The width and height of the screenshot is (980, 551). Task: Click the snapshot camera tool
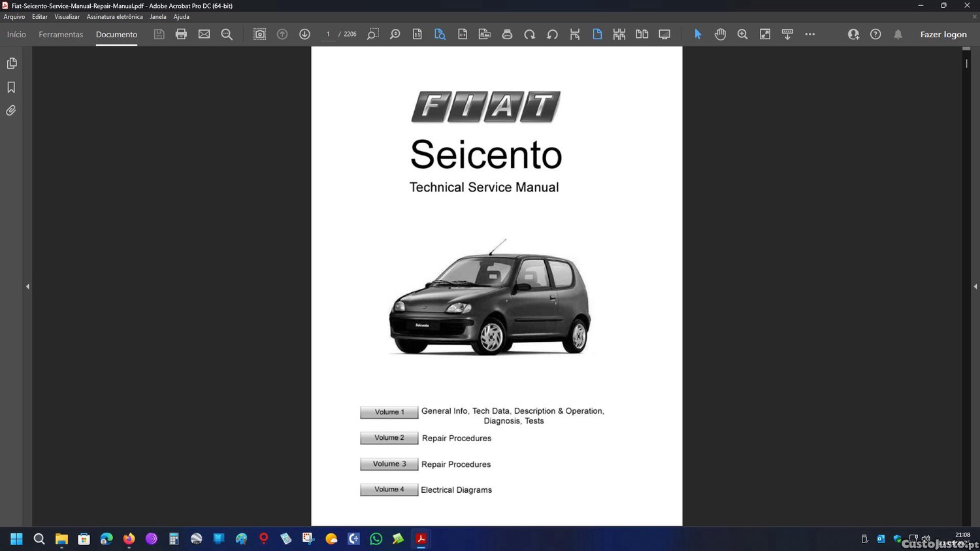coord(259,34)
